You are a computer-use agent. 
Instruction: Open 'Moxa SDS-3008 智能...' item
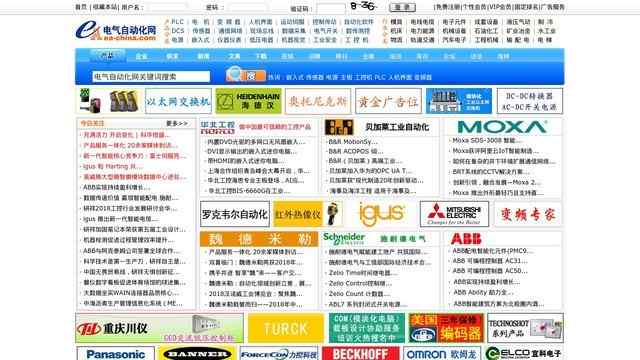[487, 140]
